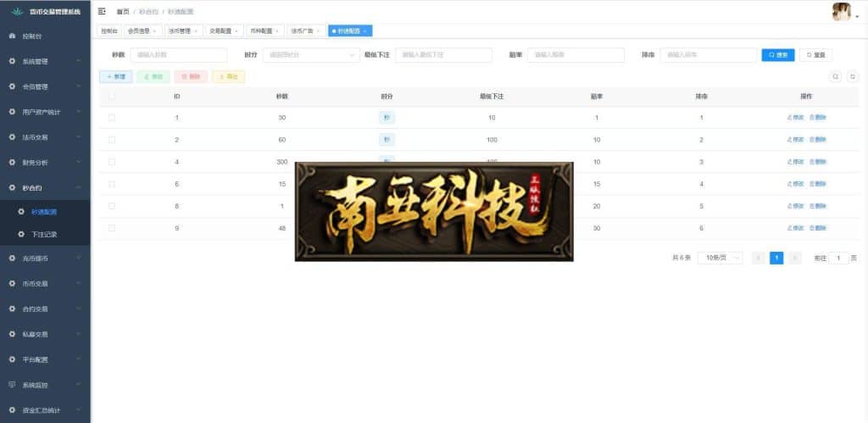Focus the 前往 page jump input
Image resolution: width=868 pixels, height=423 pixels.
click(x=838, y=258)
